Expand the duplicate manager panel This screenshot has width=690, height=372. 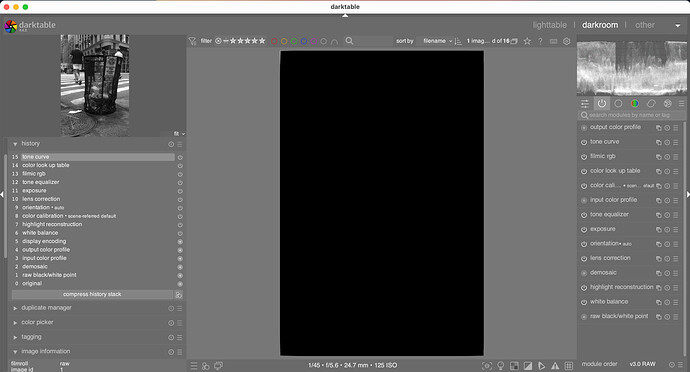[x=15, y=308]
